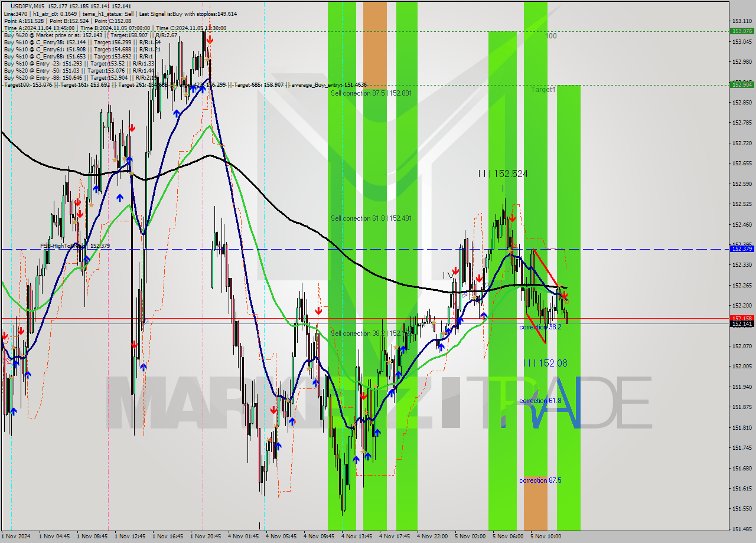Image resolution: width=756 pixels, height=543 pixels.
Task: Click the 152.720 price axis label
Action: pyautogui.click(x=742, y=143)
